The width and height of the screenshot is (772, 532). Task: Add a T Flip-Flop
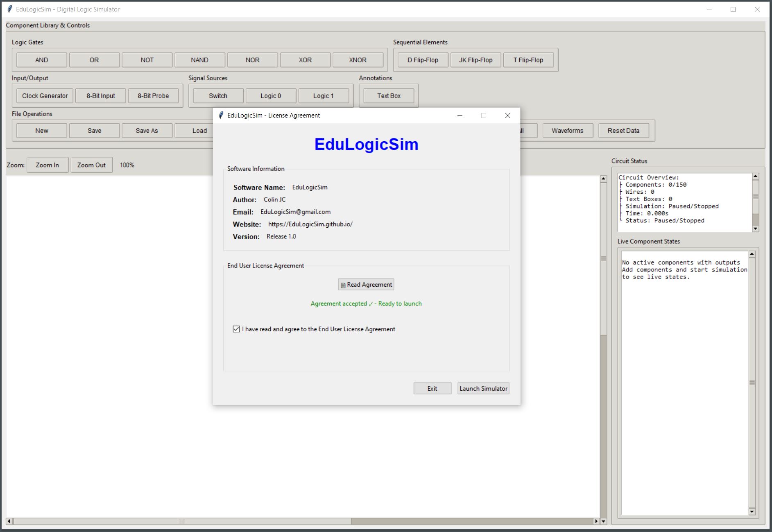pyautogui.click(x=528, y=60)
